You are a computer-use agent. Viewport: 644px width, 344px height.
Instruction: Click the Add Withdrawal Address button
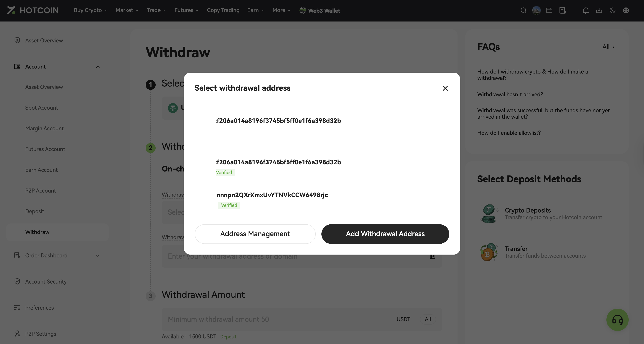click(385, 234)
